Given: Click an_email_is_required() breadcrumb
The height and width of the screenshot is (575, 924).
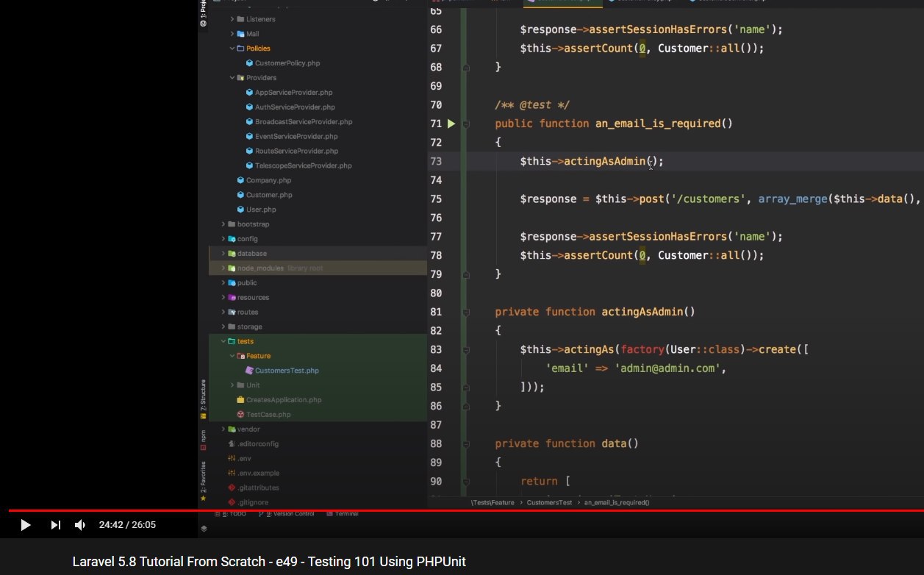Looking at the screenshot, I should pos(617,502).
